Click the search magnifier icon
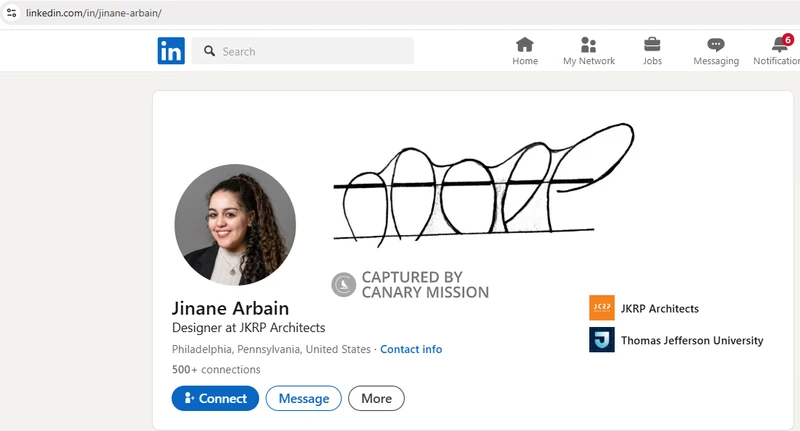 [209, 51]
